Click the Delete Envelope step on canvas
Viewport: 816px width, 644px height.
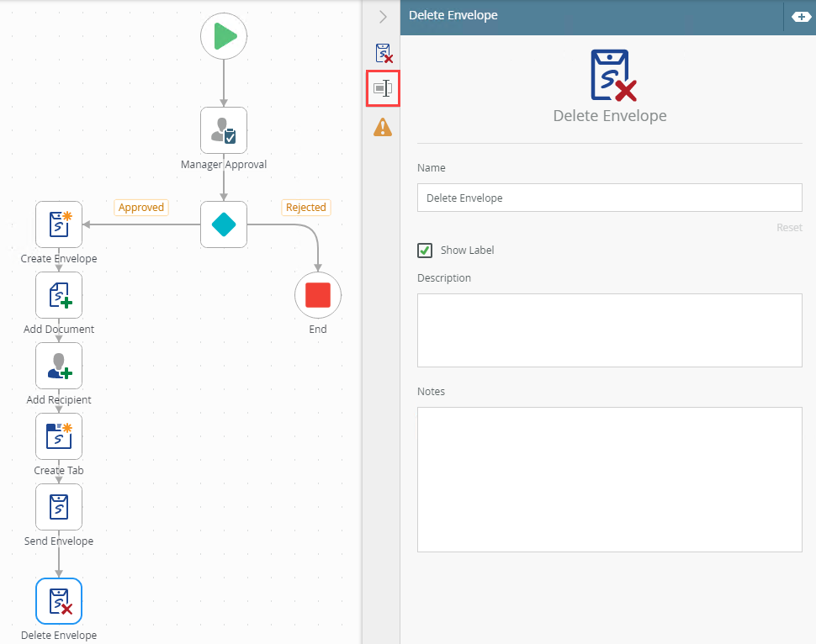tap(59, 601)
